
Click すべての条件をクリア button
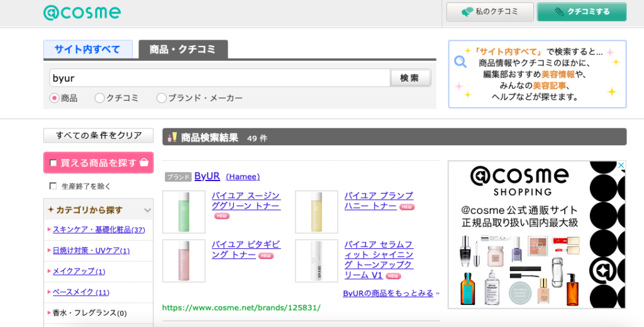[x=99, y=135]
